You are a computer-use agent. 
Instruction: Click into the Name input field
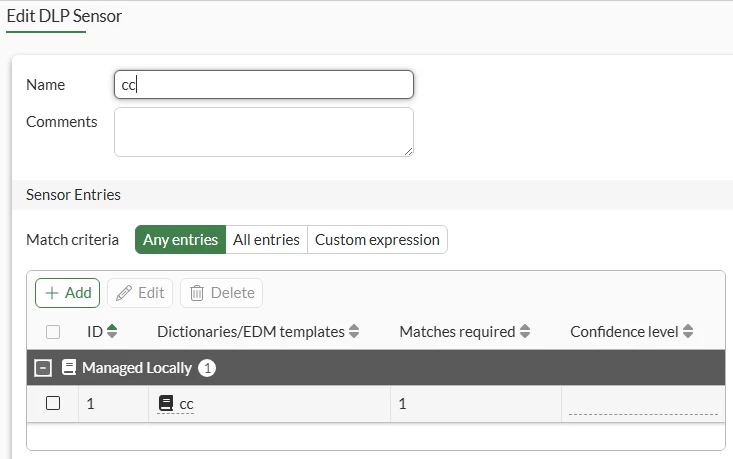pyautogui.click(x=264, y=85)
